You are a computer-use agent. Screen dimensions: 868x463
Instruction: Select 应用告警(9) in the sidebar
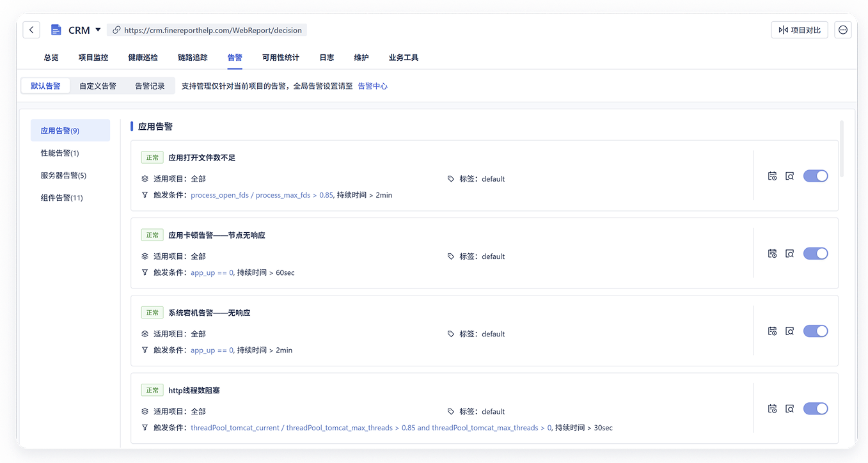tap(70, 130)
